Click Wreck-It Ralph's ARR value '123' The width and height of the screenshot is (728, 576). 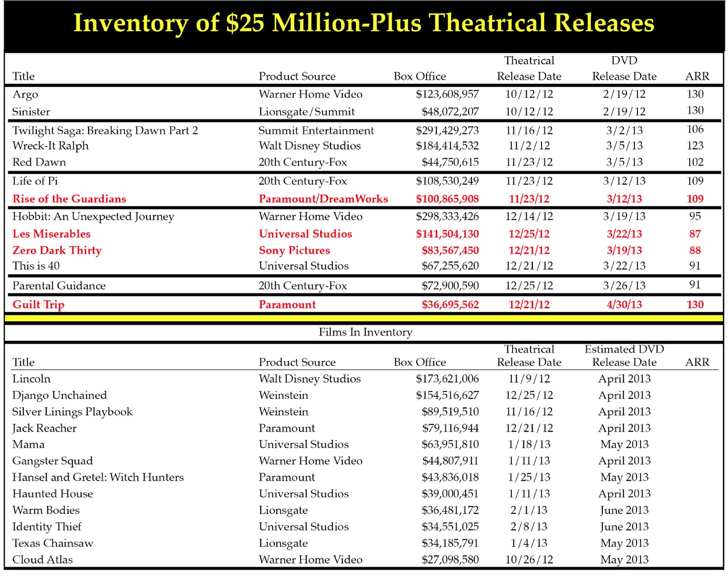coord(695,146)
